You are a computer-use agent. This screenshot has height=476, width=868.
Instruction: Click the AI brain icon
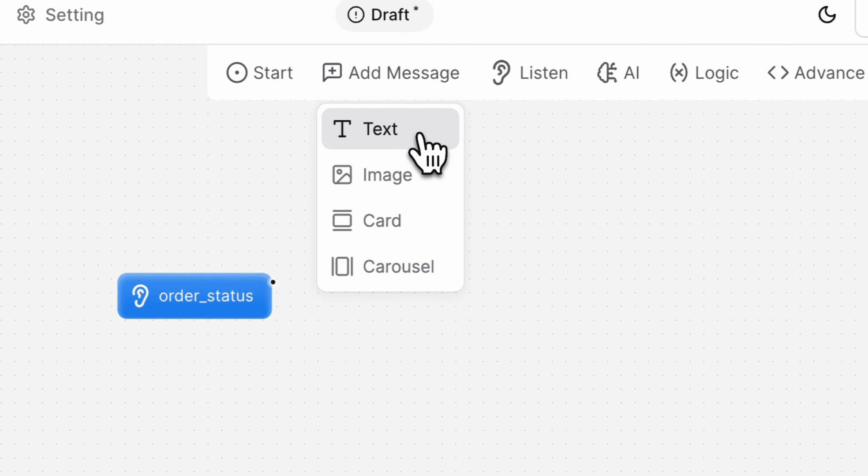tap(607, 73)
